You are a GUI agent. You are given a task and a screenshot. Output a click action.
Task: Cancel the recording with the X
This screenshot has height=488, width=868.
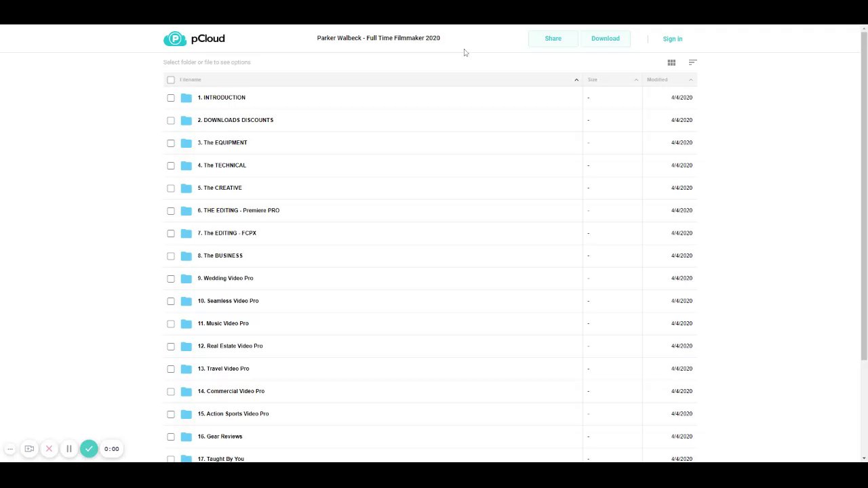49,449
